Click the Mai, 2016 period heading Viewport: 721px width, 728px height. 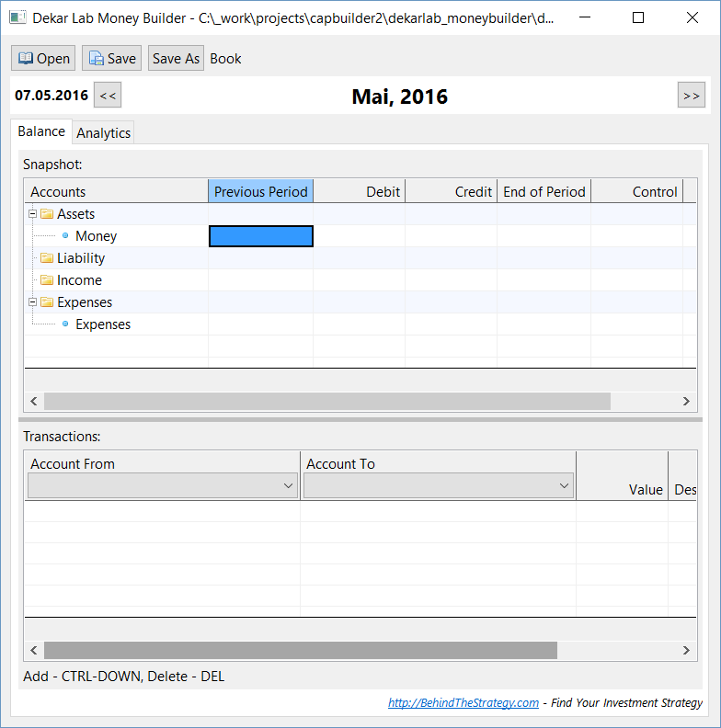tap(399, 97)
